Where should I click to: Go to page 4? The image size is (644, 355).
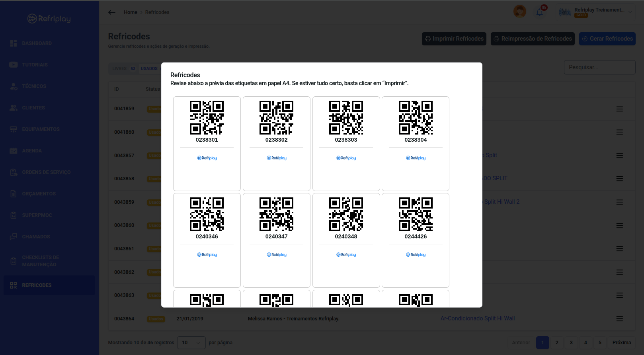pyautogui.click(x=585, y=343)
